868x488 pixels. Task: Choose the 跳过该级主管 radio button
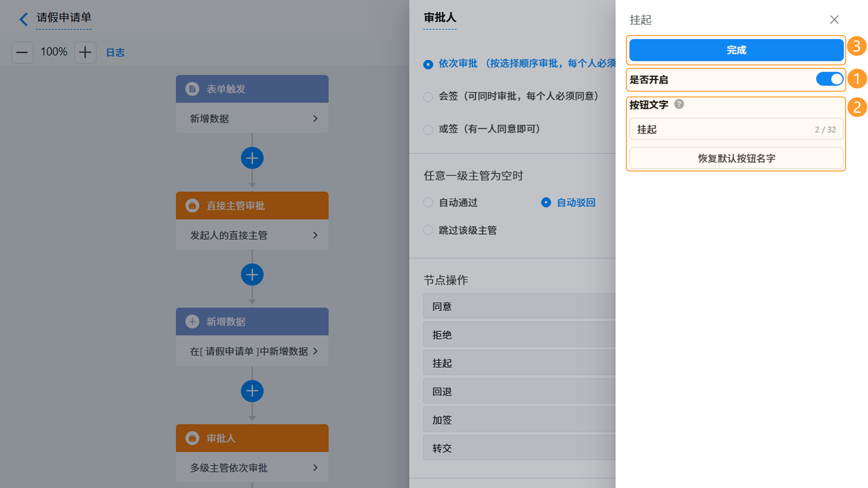click(428, 230)
